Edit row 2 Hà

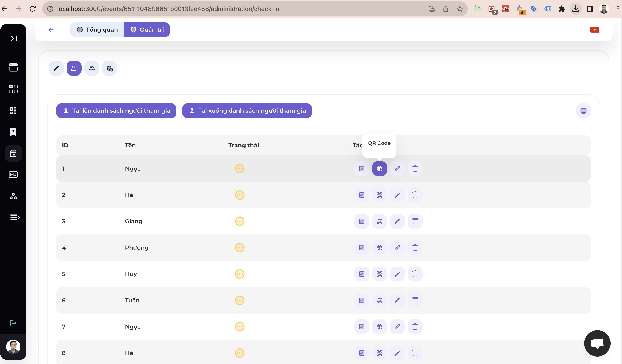(397, 195)
